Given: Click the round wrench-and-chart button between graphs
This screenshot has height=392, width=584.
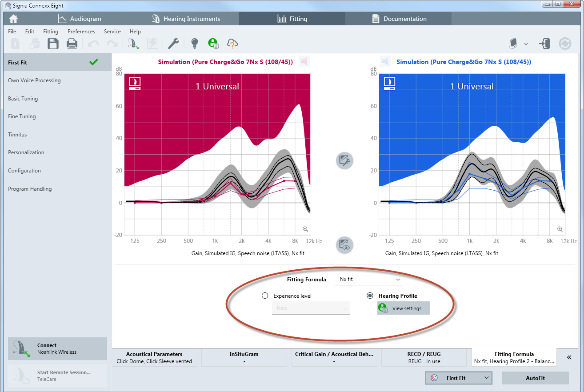Looking at the screenshot, I should (x=344, y=160).
